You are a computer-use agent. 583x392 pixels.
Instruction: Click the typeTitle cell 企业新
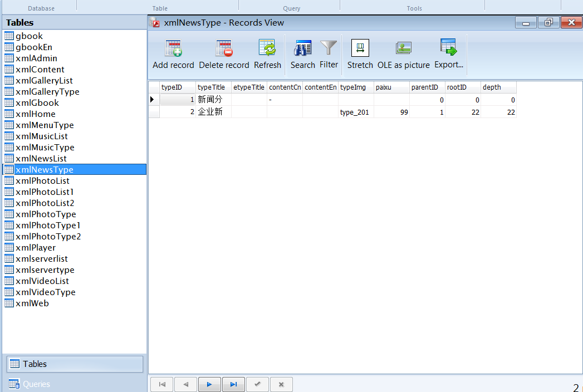pyautogui.click(x=213, y=112)
